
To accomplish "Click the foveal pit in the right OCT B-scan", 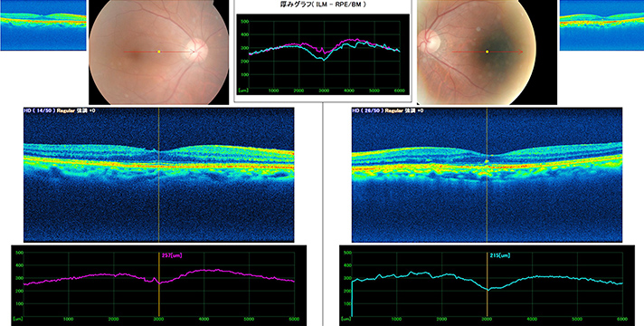I will point(488,157).
